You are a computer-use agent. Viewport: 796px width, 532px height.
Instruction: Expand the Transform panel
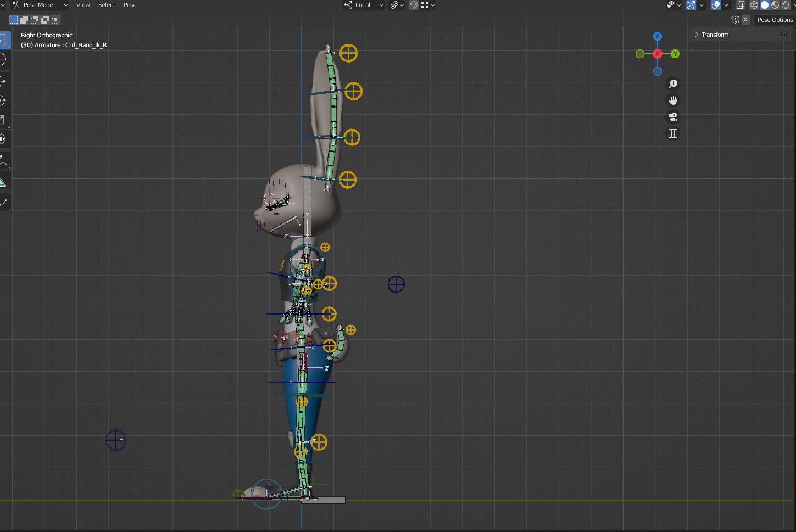739,35
